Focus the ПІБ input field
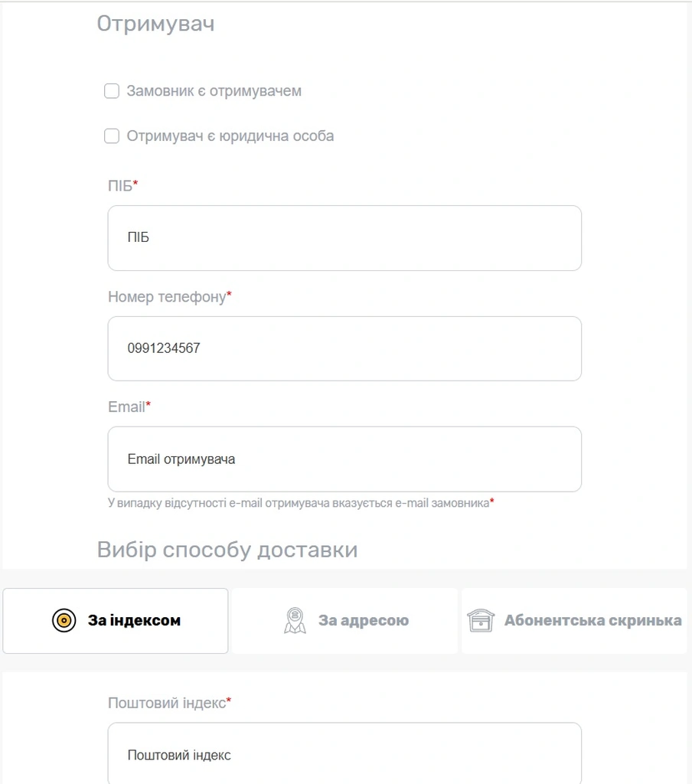This screenshot has width=692, height=784. [344, 238]
